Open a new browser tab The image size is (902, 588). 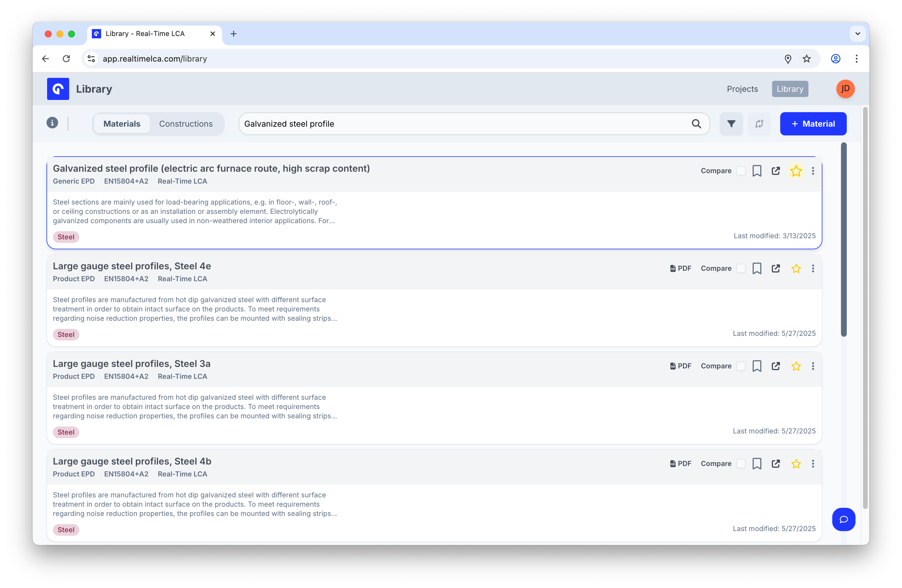tap(233, 34)
